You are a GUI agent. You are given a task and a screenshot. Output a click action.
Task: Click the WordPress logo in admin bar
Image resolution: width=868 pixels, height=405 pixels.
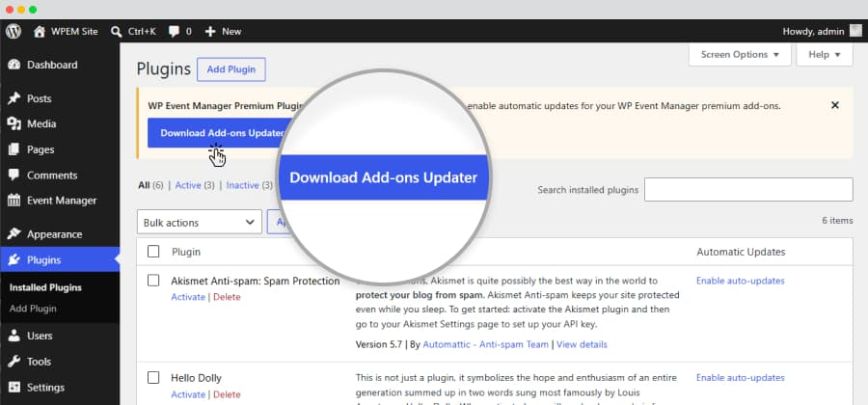14,32
